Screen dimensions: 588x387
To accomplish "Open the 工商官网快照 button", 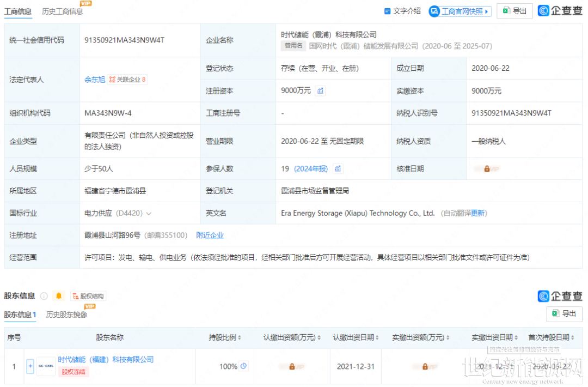I will (x=460, y=11).
